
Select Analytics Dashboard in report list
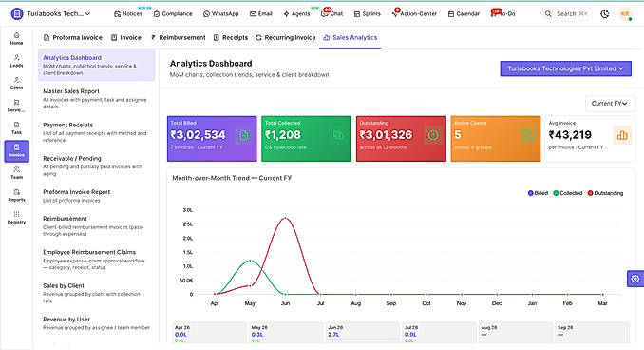(96, 65)
